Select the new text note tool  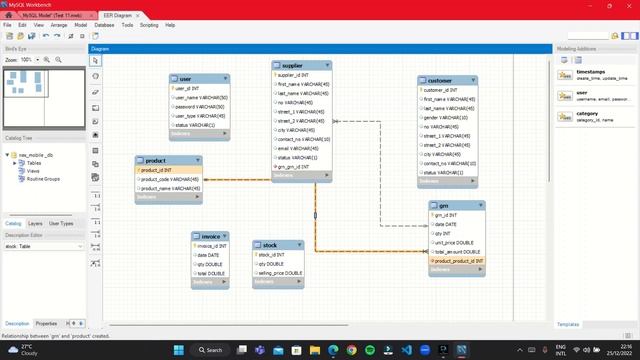pyautogui.click(x=96, y=122)
